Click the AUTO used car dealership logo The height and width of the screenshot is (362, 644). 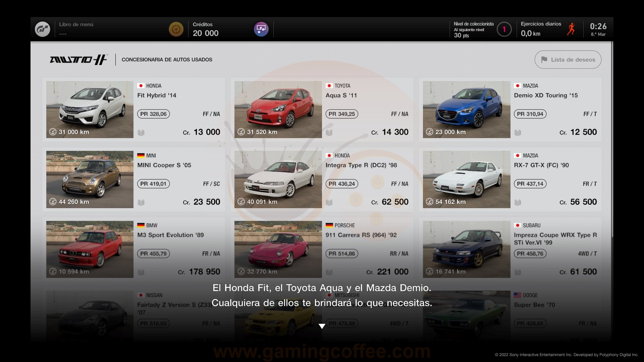coord(78,60)
